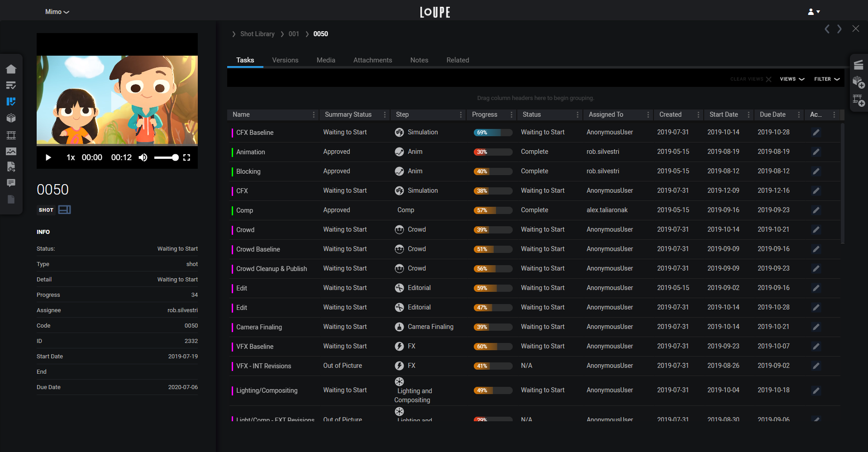Image resolution: width=868 pixels, height=452 pixels.
Task: Navigate to Shot Library breadcrumb
Action: point(258,34)
